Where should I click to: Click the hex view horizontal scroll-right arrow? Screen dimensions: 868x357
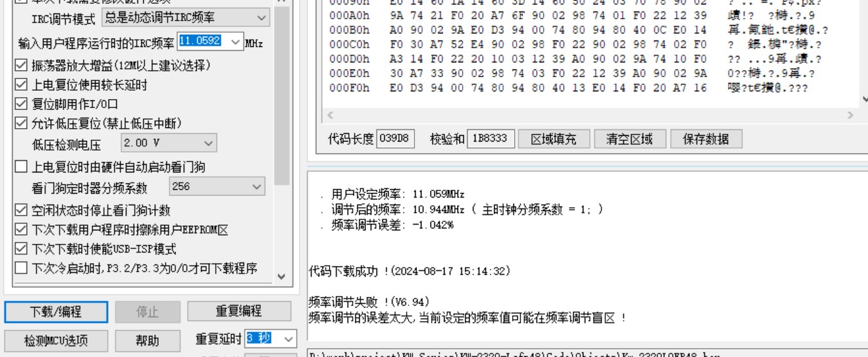pos(851,116)
